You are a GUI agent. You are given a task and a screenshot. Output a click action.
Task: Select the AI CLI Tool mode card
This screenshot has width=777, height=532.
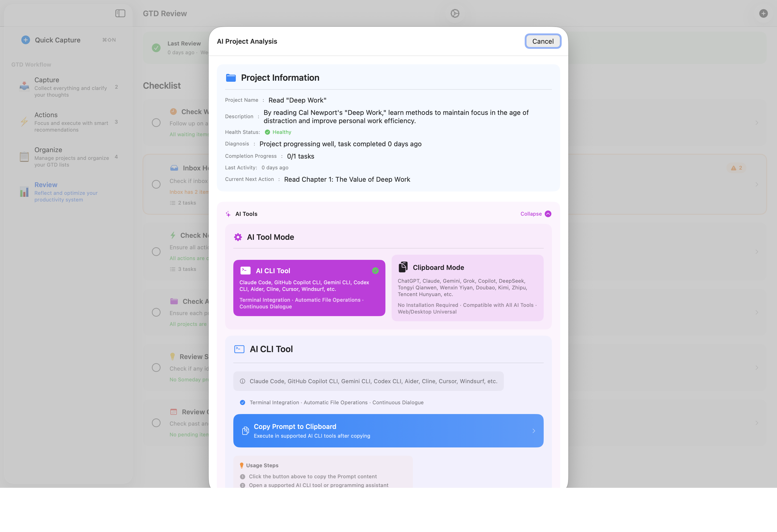309,288
